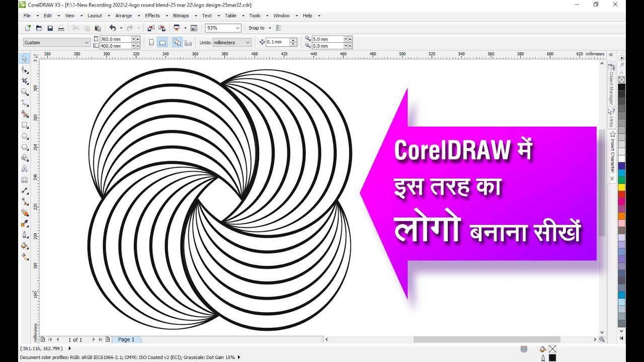644x362 pixels.
Task: Select the Shape tool
Action: 25,70
